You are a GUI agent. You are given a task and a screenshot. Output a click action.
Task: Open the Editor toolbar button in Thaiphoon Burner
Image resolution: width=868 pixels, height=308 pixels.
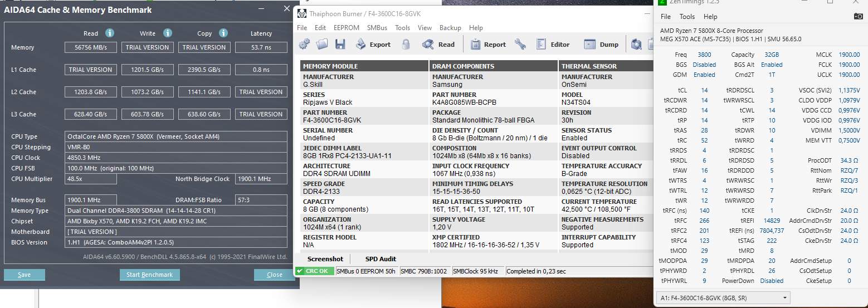point(553,45)
